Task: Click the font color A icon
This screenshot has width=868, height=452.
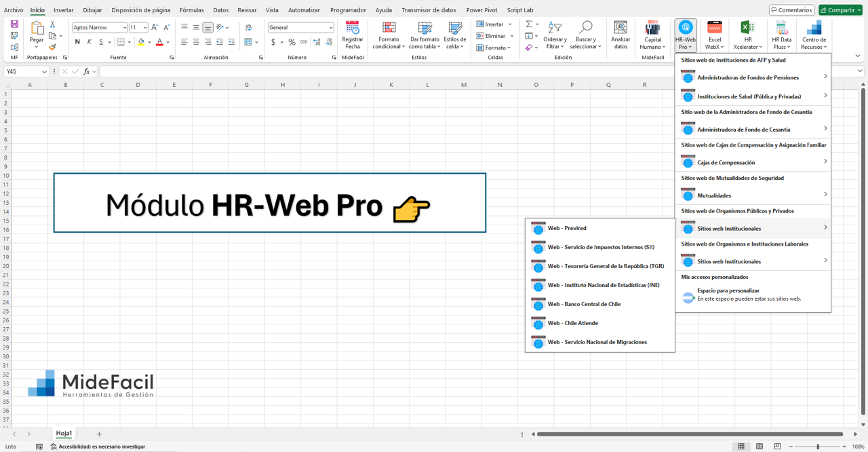Action: 159,42
